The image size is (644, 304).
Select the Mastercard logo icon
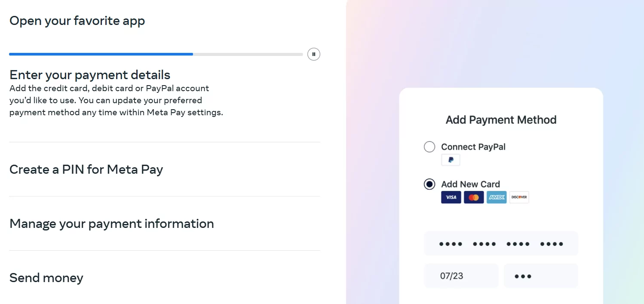click(x=474, y=197)
